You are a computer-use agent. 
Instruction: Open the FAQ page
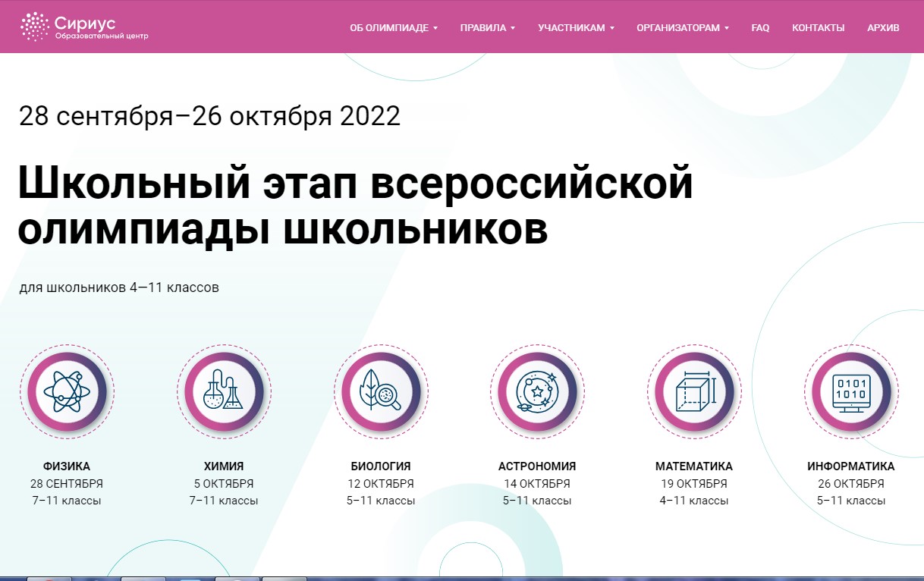pyautogui.click(x=760, y=28)
